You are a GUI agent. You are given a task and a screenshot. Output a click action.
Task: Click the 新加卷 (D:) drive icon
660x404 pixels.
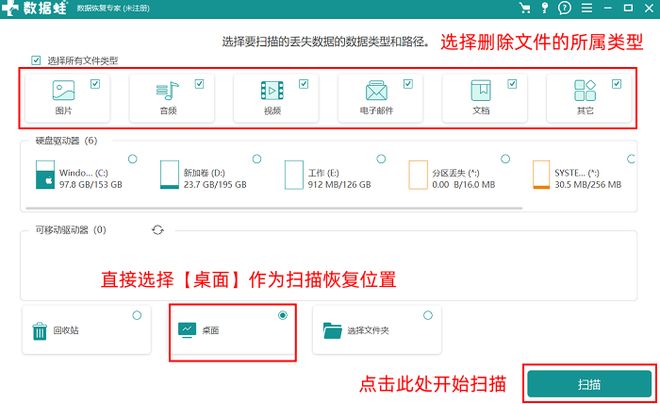169,175
